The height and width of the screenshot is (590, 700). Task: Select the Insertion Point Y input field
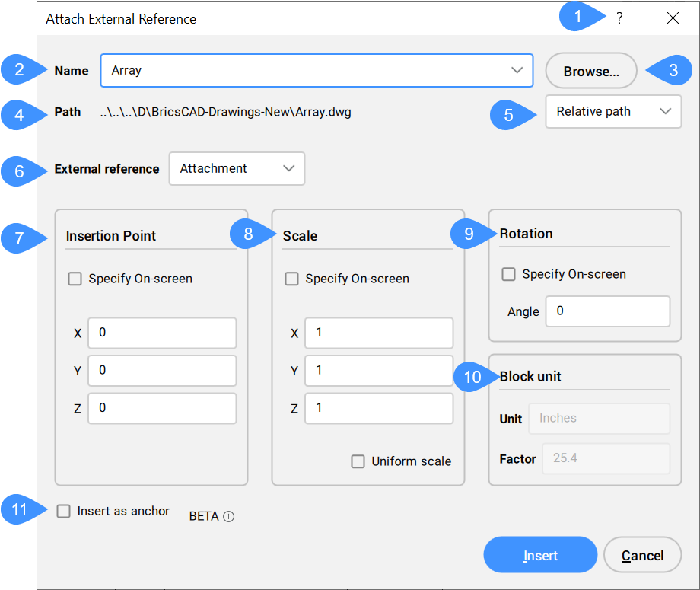[x=162, y=371]
